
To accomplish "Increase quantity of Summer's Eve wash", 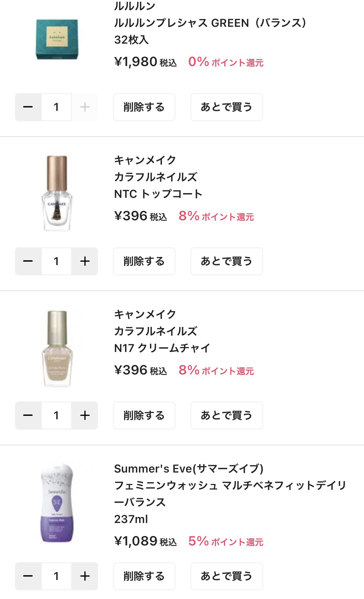I will click(x=85, y=576).
